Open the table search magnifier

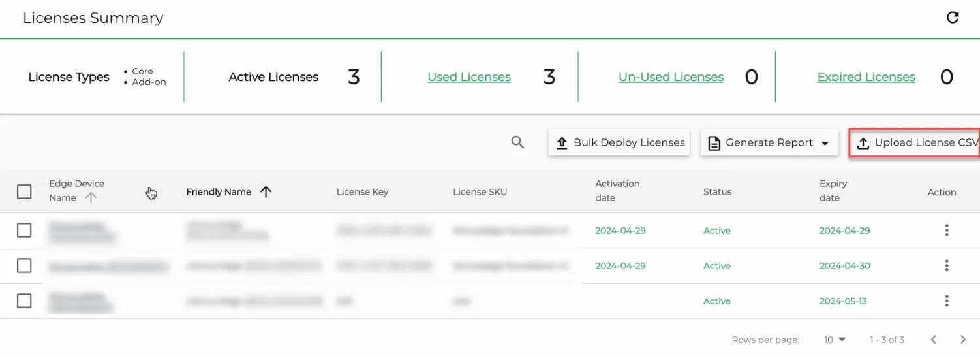pyautogui.click(x=517, y=142)
